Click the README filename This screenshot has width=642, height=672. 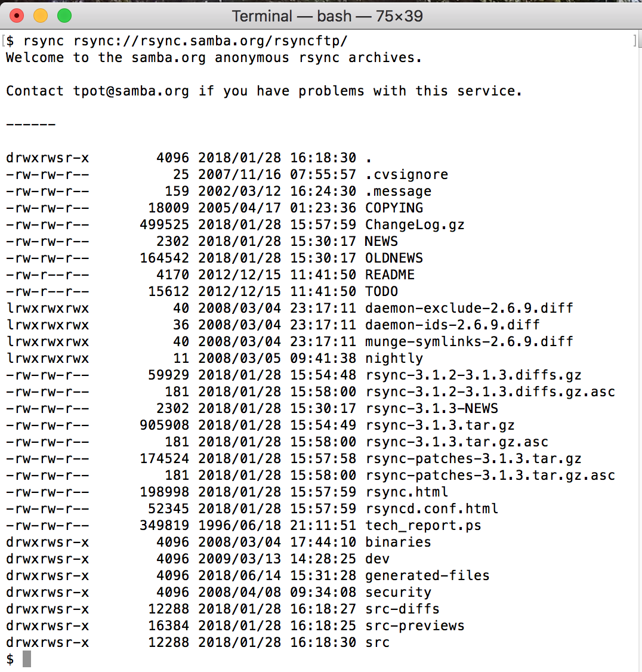tap(390, 275)
